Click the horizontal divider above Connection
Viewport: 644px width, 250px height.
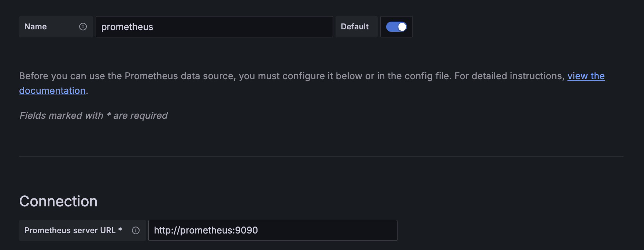pos(321,157)
